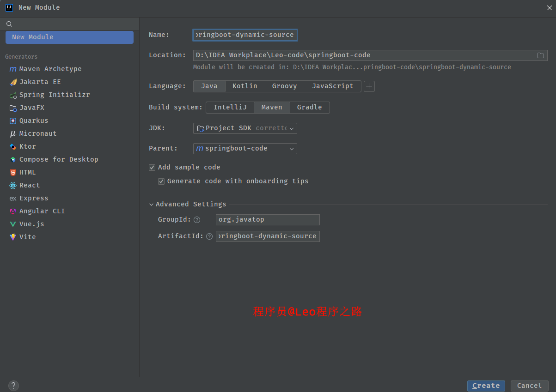Collapse the Advanced Settings section
Viewport: 556px width, 392px height.
point(152,205)
